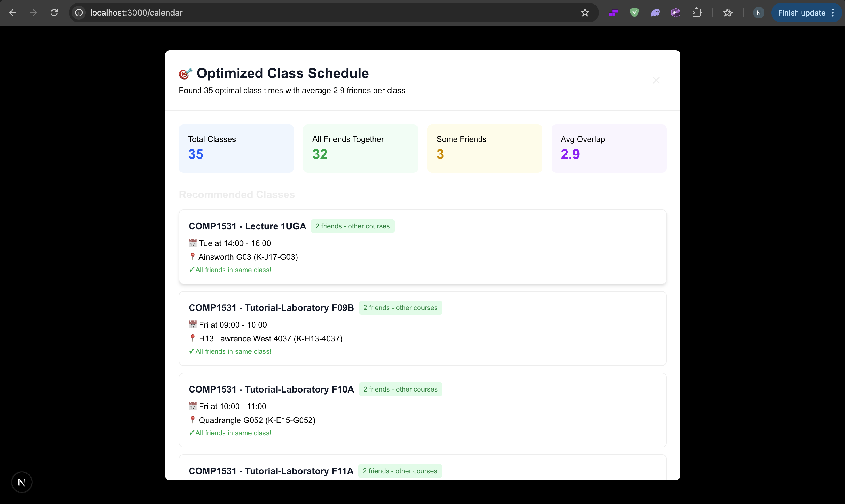The height and width of the screenshot is (504, 845).
Task: Click the Lecture 1UGA friends badge
Action: pos(353,226)
